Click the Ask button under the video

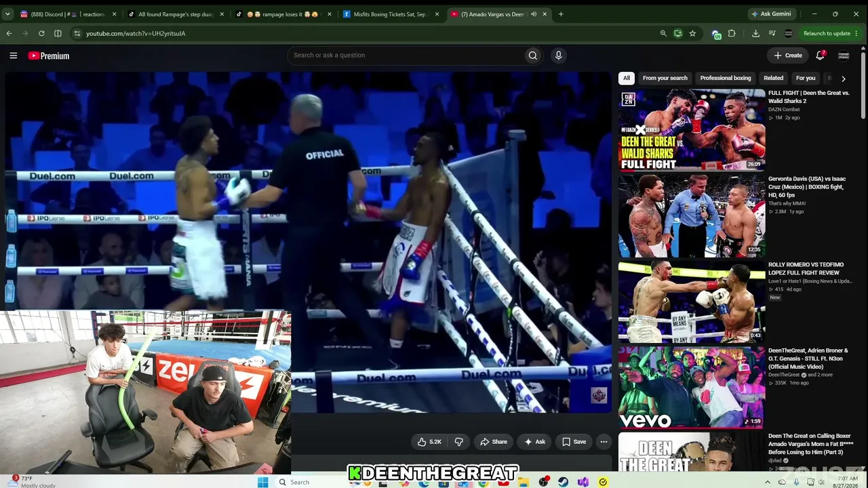[534, 442]
